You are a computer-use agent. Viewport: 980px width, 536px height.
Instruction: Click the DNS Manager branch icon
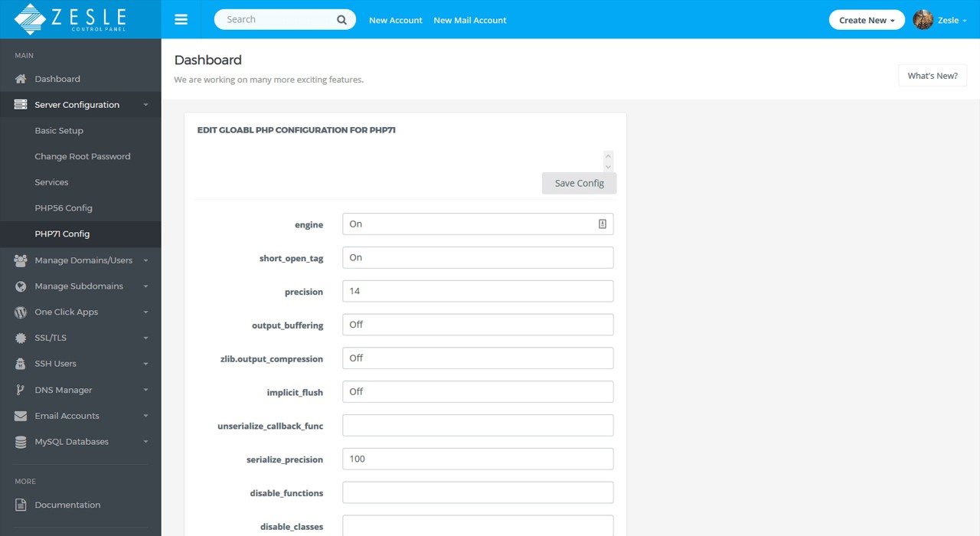click(21, 390)
